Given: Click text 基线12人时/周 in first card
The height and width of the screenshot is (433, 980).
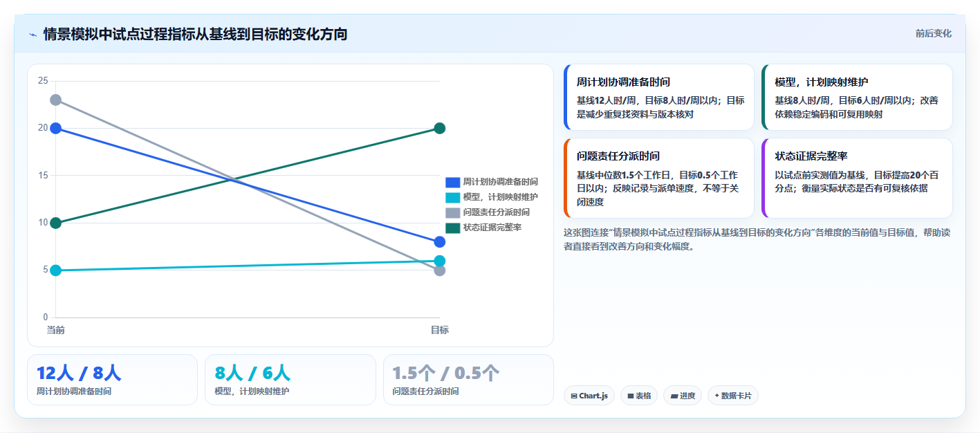Looking at the screenshot, I should [607, 100].
